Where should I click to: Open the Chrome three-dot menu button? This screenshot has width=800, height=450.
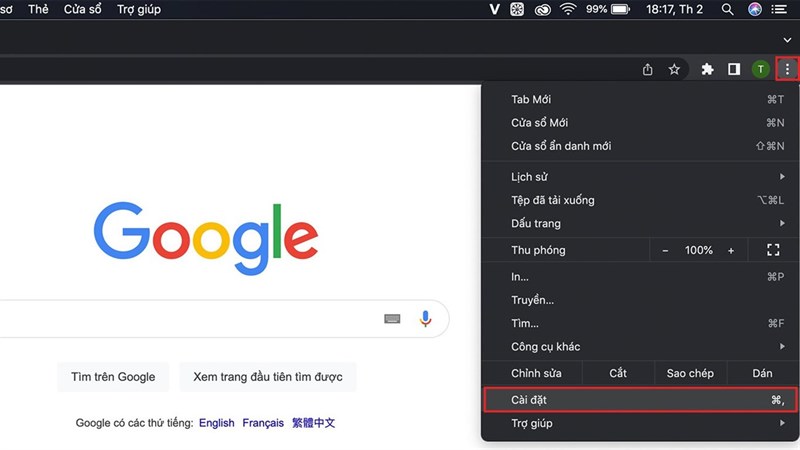pos(787,69)
